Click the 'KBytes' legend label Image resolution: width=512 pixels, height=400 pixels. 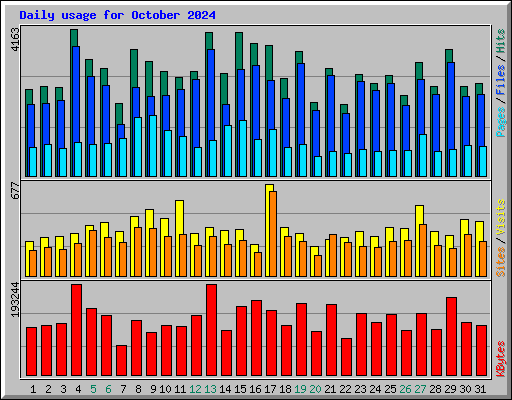tap(500, 359)
